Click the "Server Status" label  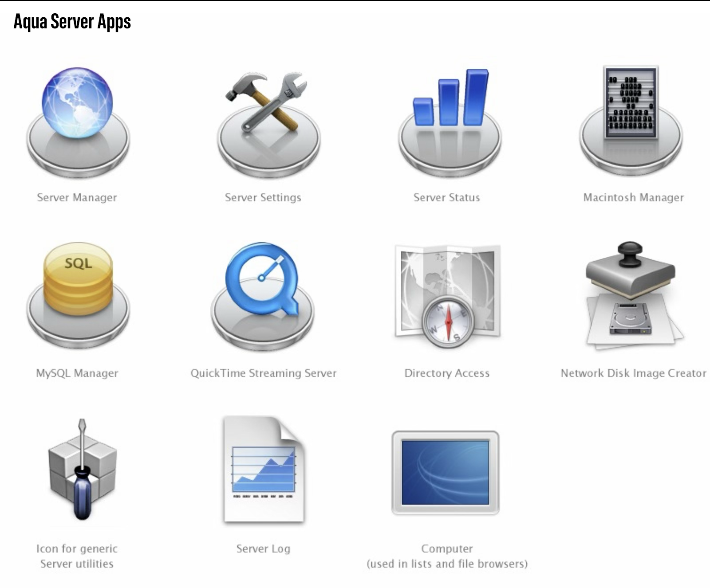coord(447,198)
